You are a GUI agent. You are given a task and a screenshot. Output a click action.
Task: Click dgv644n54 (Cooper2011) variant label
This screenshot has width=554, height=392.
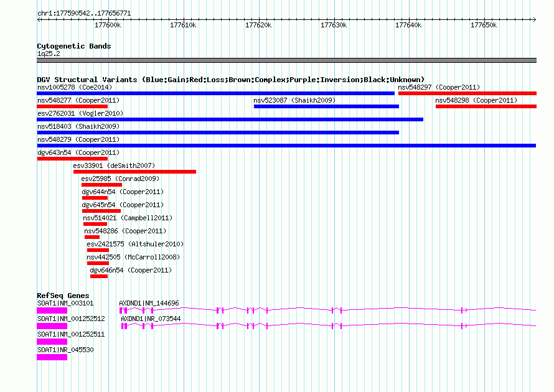(x=123, y=192)
